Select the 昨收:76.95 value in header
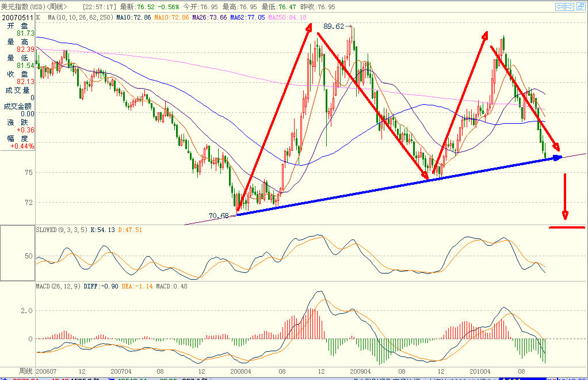This screenshot has width=588, height=380. coord(318,7)
